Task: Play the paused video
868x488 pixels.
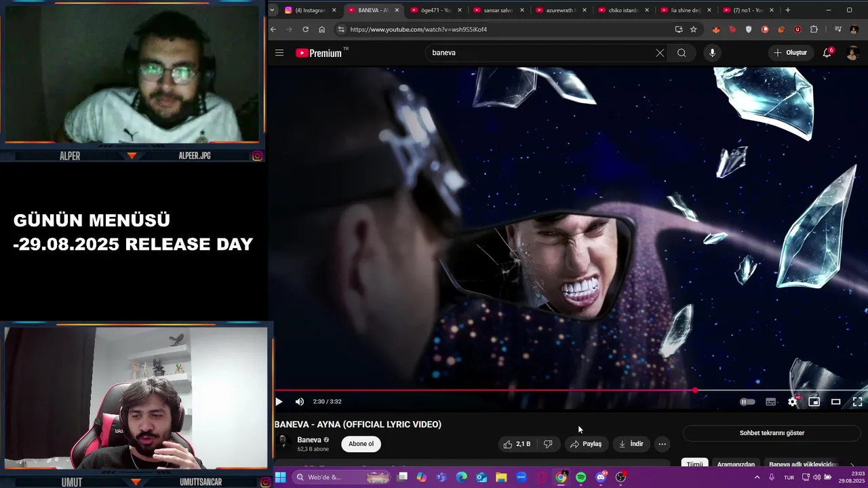Action: pyautogui.click(x=279, y=401)
